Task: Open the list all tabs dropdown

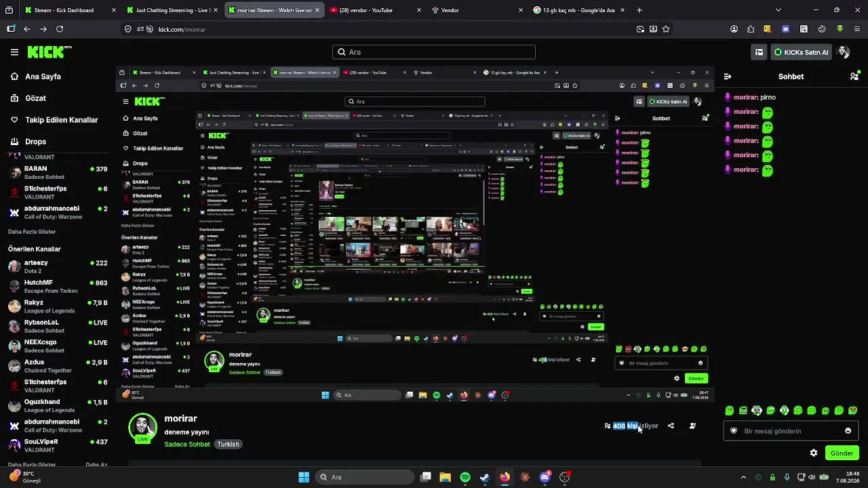Action: pos(778,10)
